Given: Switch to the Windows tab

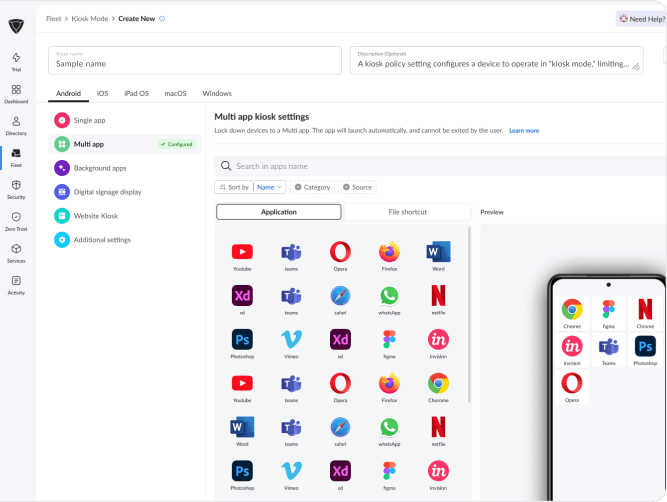Looking at the screenshot, I should point(217,93).
